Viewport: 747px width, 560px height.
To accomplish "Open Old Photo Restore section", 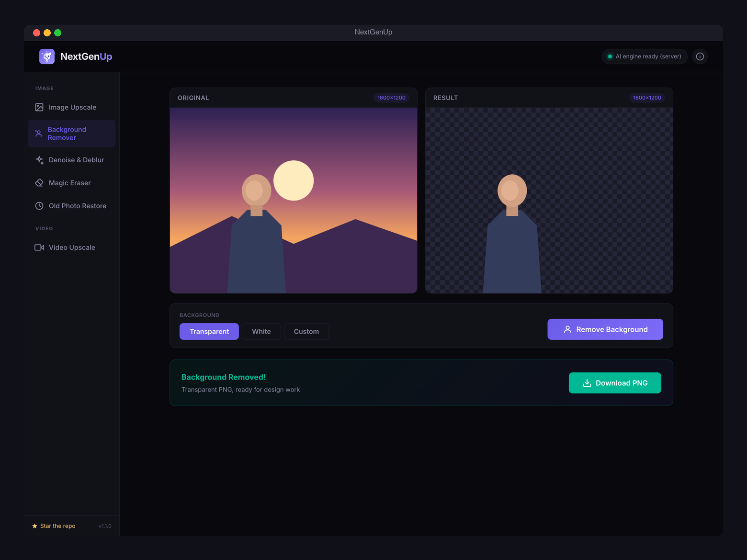I will click(72, 206).
